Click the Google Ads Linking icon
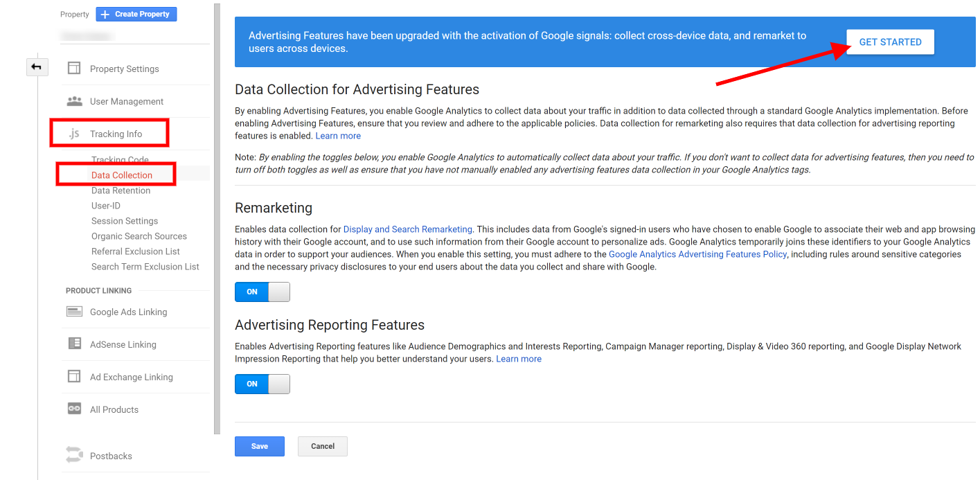This screenshot has width=980, height=480. coord(74,312)
